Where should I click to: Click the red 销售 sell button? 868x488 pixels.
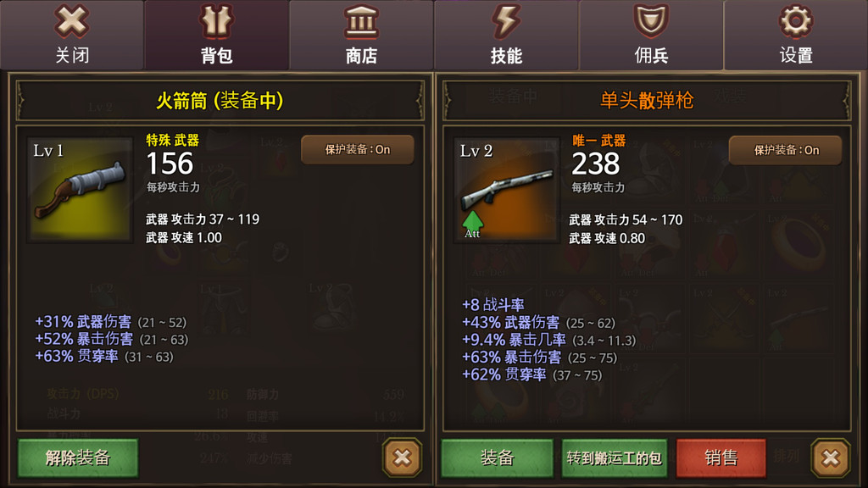click(721, 457)
